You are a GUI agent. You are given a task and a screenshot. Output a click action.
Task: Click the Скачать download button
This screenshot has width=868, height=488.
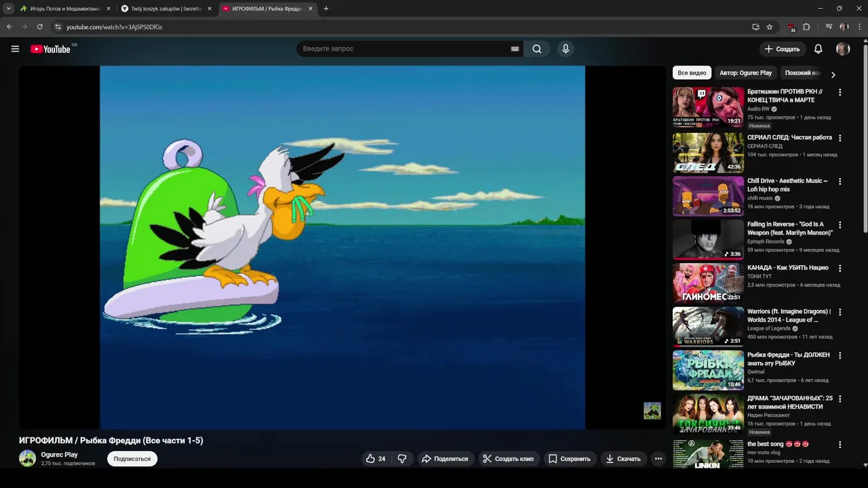tap(623, 459)
